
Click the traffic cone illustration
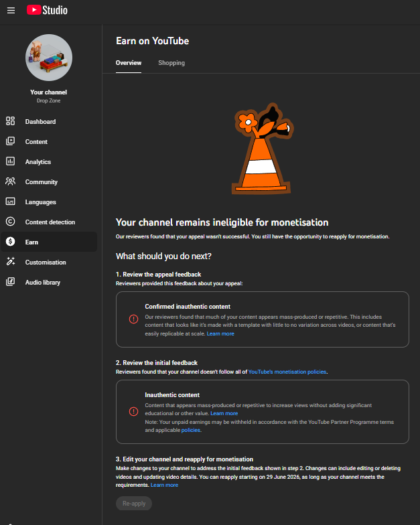[262, 149]
